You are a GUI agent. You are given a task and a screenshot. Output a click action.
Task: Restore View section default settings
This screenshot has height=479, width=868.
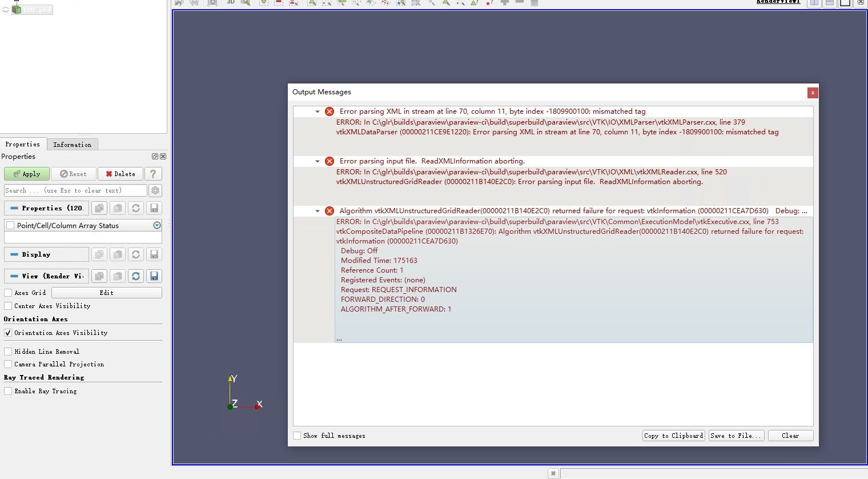(x=136, y=276)
